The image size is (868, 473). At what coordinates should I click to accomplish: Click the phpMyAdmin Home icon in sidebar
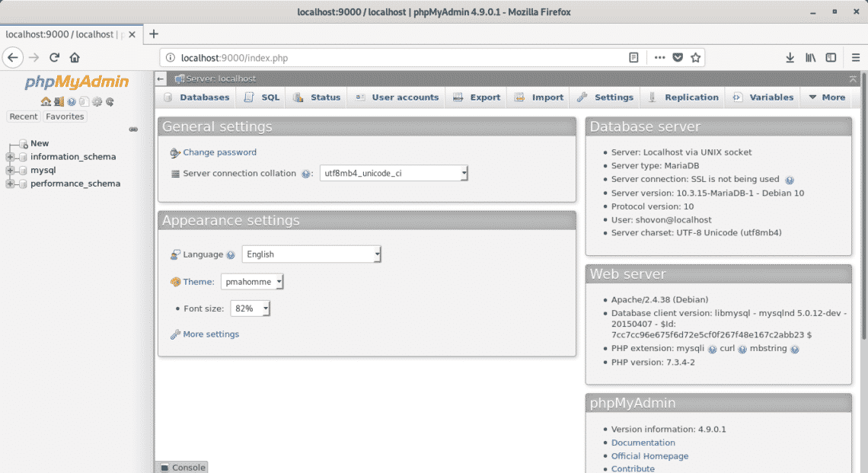[x=46, y=101]
